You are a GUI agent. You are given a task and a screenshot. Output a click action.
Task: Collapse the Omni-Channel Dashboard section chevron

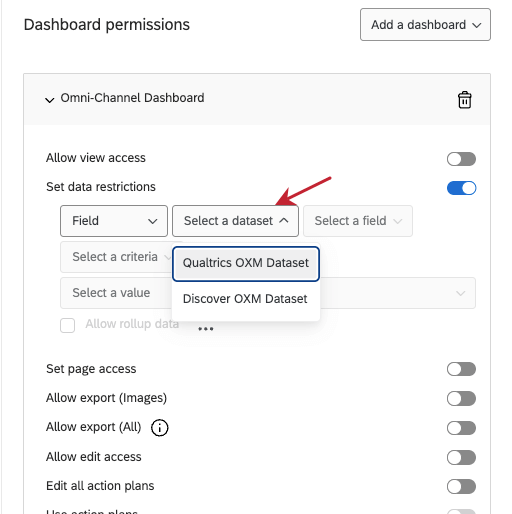[x=50, y=100]
